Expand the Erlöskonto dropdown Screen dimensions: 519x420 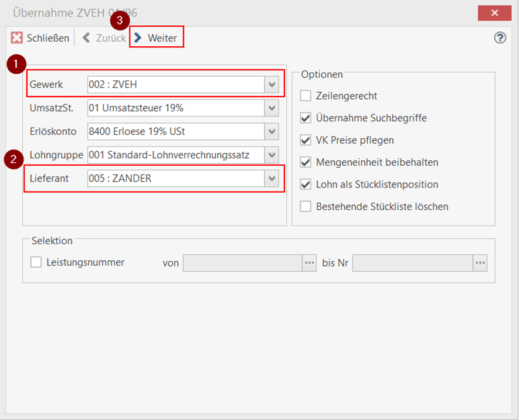pyautogui.click(x=272, y=132)
